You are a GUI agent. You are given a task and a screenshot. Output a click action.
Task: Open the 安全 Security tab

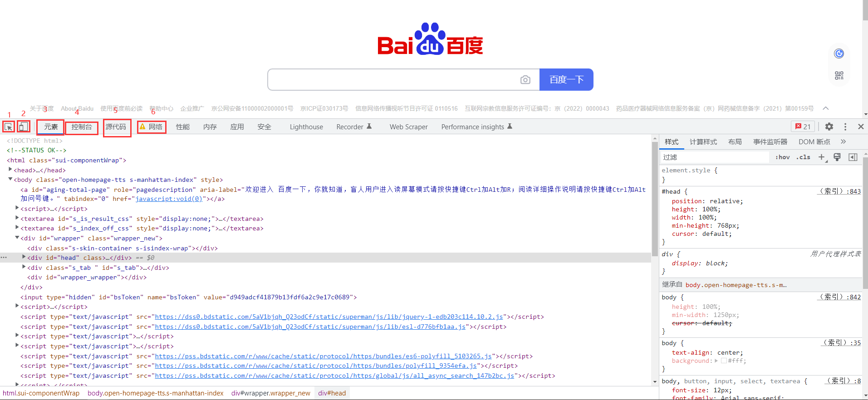(x=265, y=127)
